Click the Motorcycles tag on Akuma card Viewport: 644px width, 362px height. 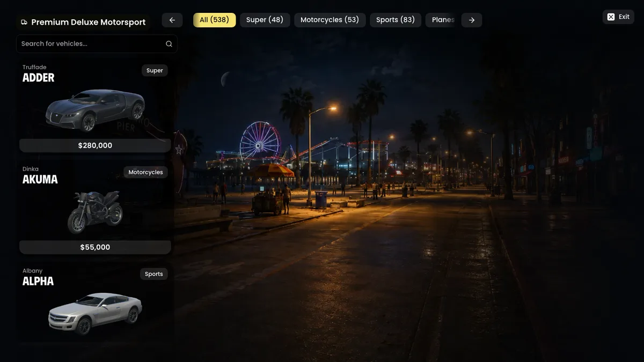(145, 172)
